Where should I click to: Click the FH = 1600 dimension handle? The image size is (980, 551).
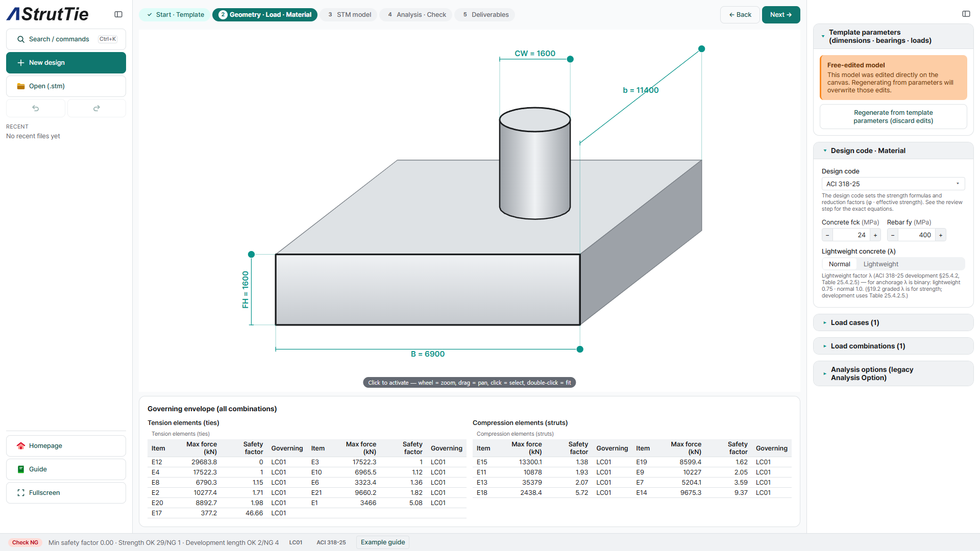(x=251, y=254)
